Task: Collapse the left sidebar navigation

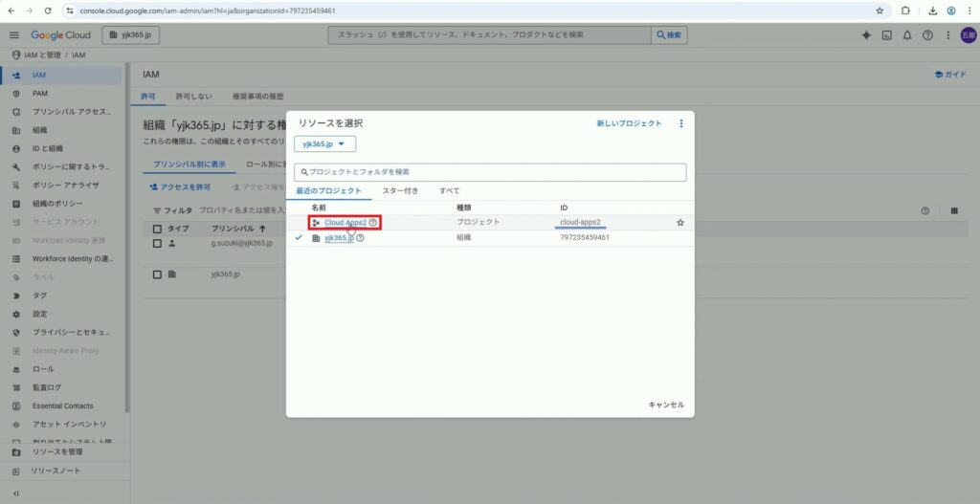Action: [x=14, y=493]
